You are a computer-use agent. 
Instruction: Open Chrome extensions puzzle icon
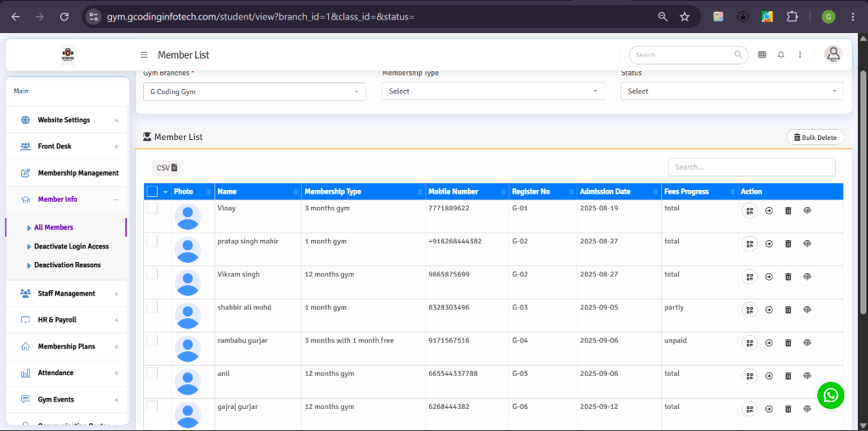[793, 17]
